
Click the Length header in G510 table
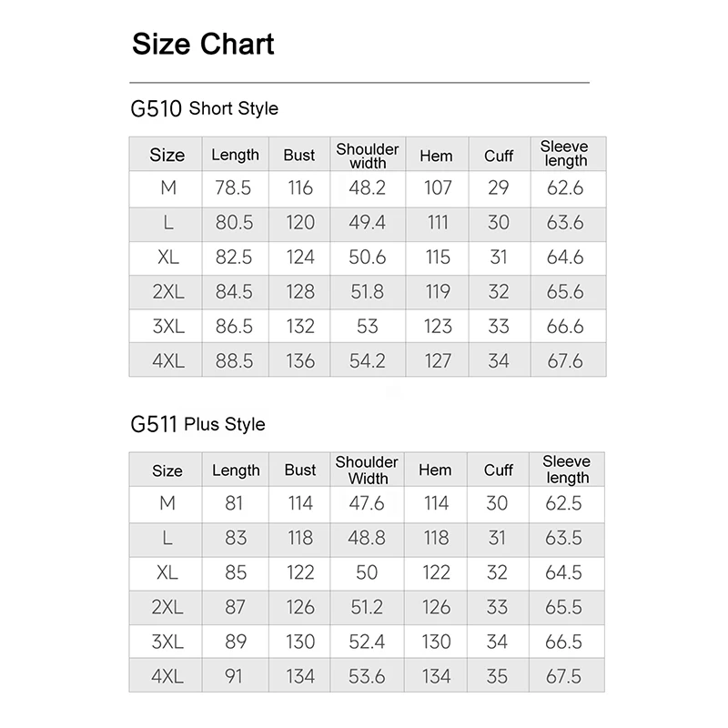point(235,155)
